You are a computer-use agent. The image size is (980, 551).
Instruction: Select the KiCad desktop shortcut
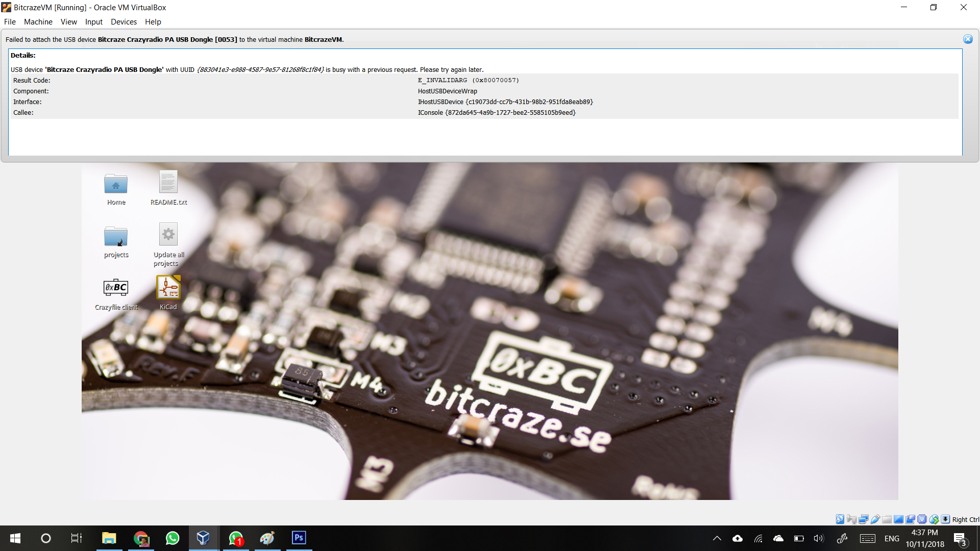click(168, 288)
